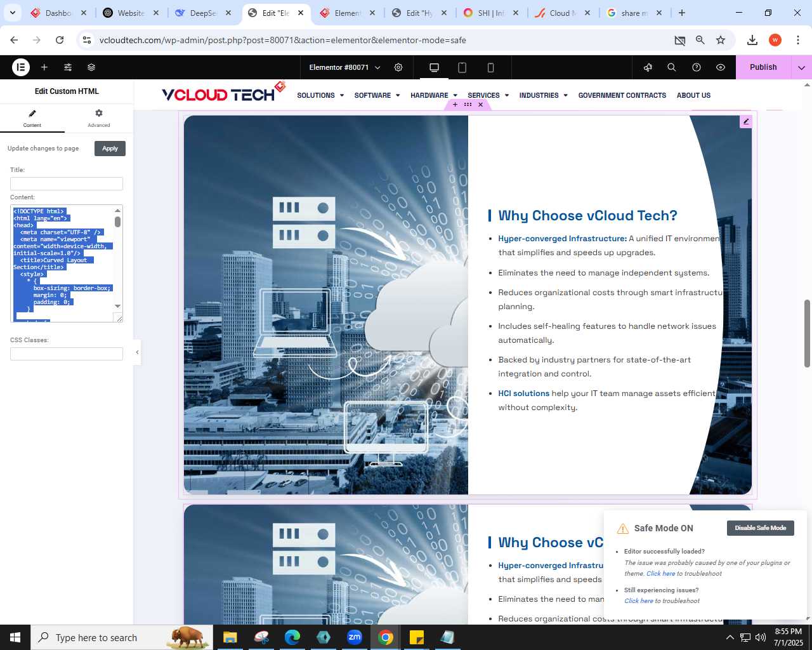Click Apply to update changes
This screenshot has width=812, height=650.
(110, 149)
